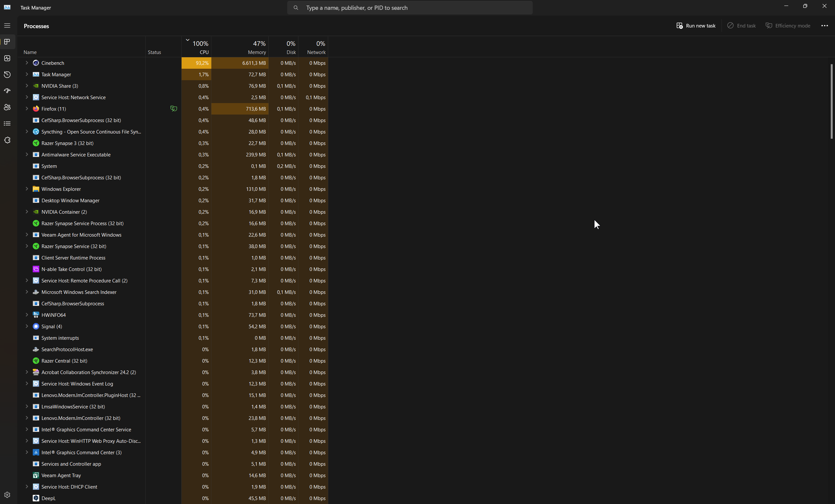835x504 pixels.
Task: Click the vertical scrollbar thumb
Action: click(831, 102)
